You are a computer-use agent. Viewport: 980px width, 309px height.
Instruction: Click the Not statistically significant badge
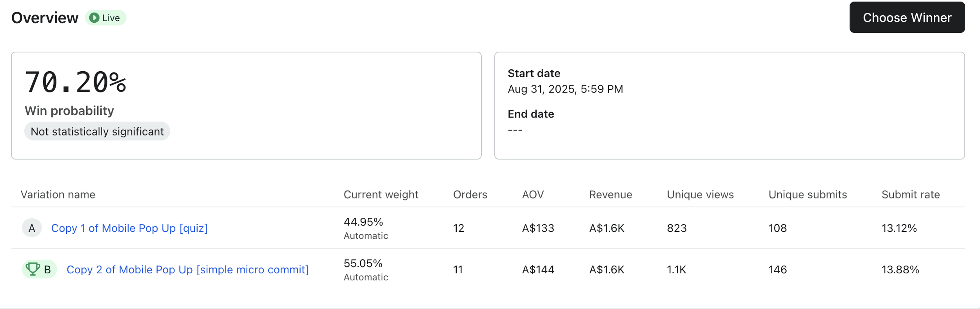click(97, 132)
